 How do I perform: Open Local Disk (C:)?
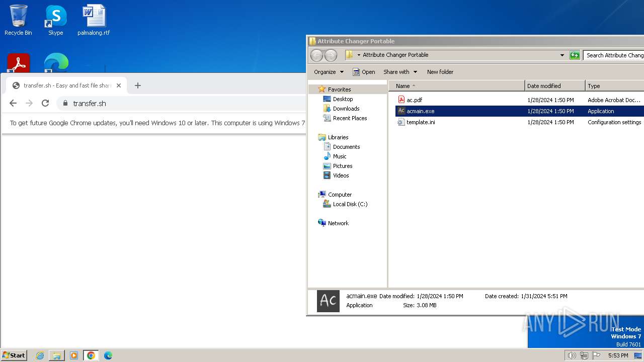(350, 204)
